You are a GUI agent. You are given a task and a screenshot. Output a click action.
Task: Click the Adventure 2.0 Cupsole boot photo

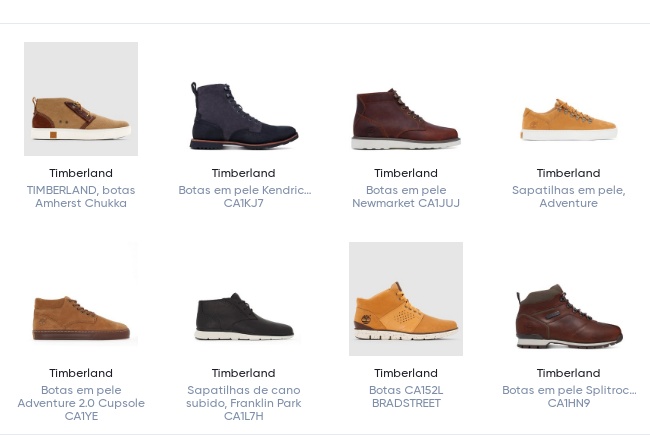[81, 315]
